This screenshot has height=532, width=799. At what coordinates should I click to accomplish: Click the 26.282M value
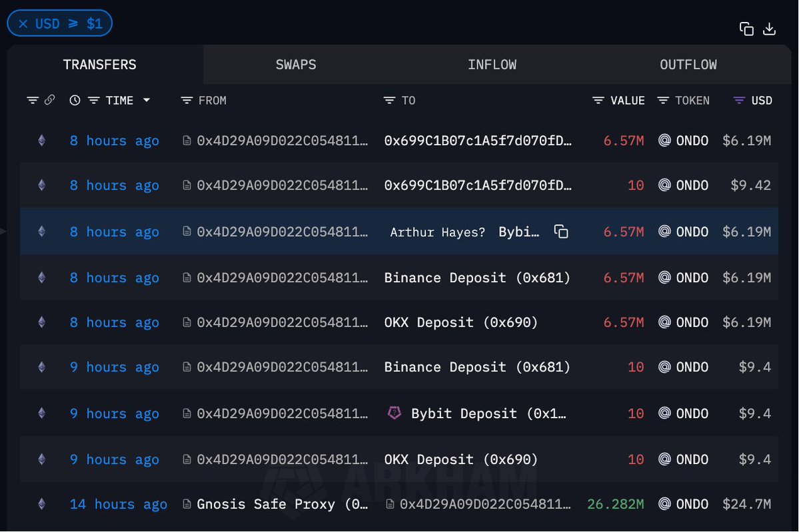616,504
